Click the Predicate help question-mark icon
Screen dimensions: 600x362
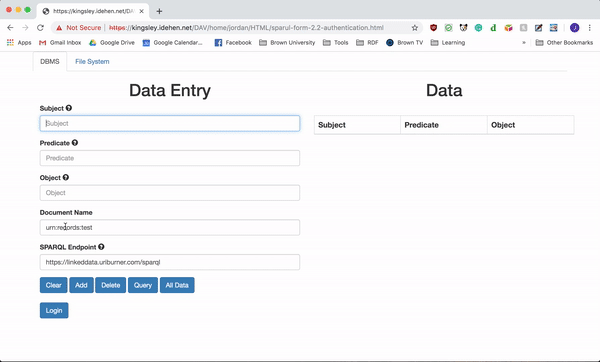coord(75,143)
